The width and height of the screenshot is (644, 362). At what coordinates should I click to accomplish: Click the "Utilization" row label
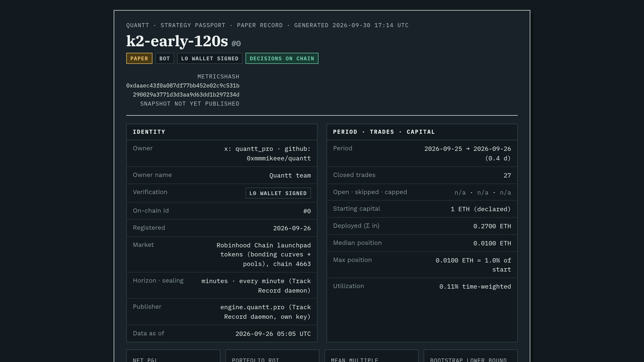349,286
